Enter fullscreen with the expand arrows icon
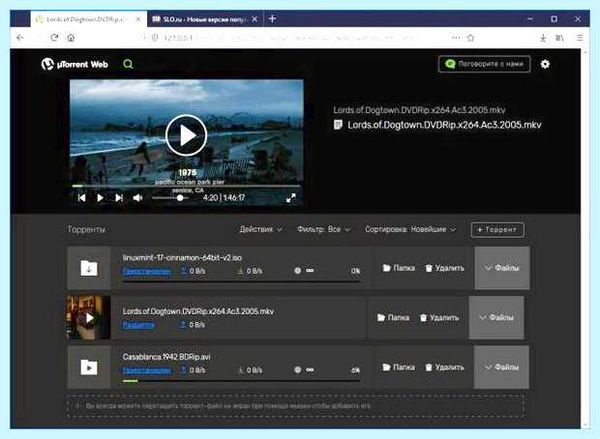 click(291, 198)
